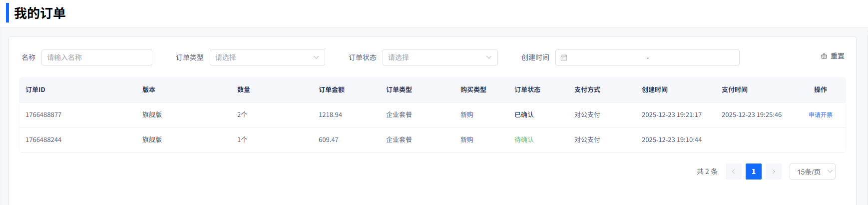Select page 1 in pagination
The image size is (868, 205).
click(x=753, y=171)
